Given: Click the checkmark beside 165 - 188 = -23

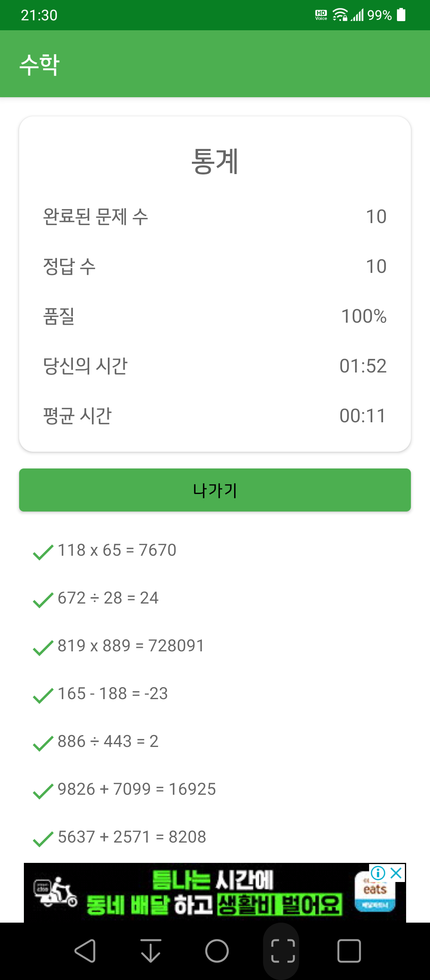Looking at the screenshot, I should pyautogui.click(x=43, y=696).
